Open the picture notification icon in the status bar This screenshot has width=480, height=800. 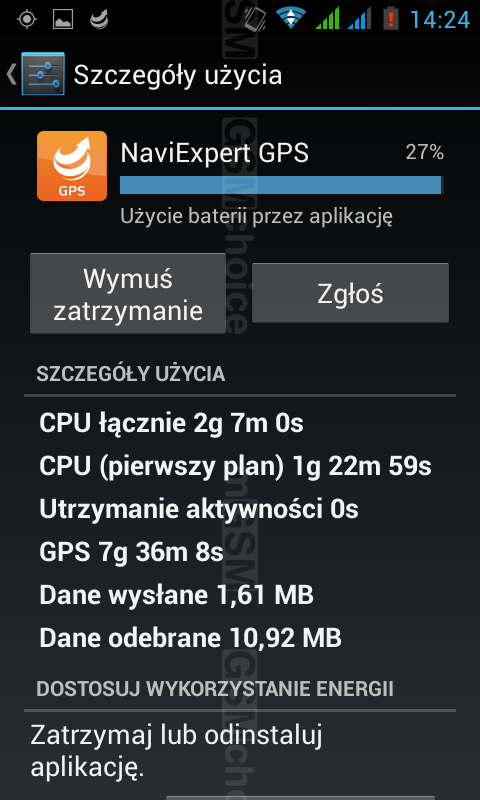[63, 19]
